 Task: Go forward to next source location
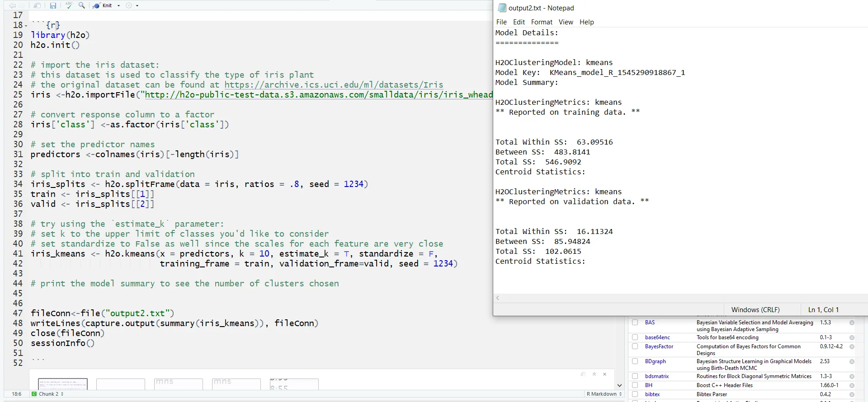(21, 5)
